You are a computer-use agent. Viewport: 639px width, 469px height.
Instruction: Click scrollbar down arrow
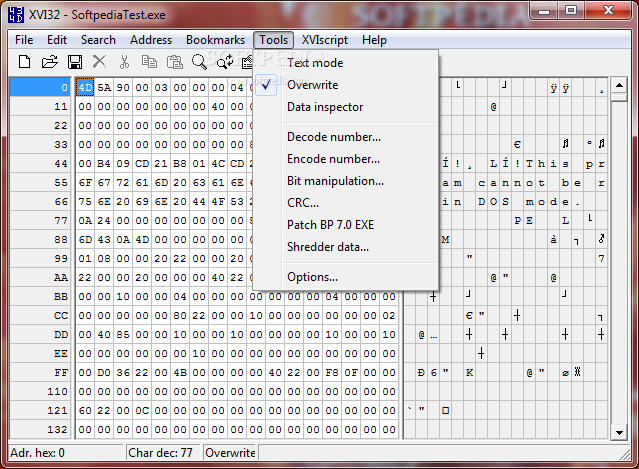[x=619, y=432]
